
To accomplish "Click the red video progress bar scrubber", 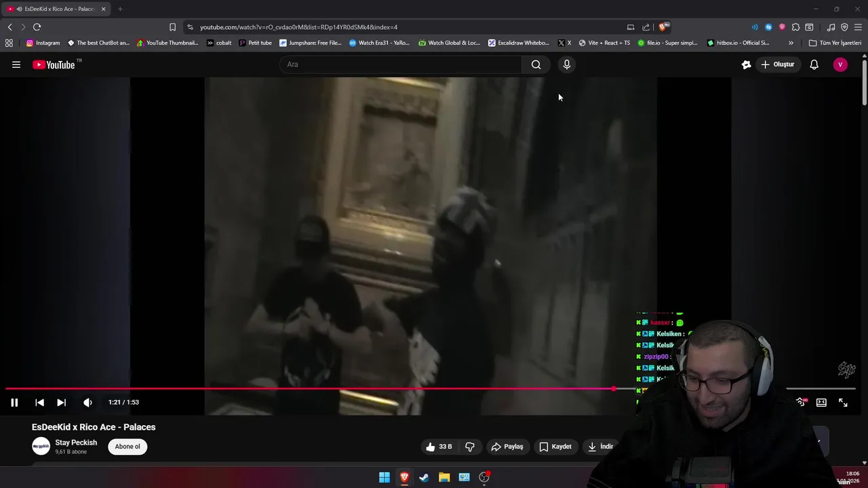I will click(x=614, y=389).
